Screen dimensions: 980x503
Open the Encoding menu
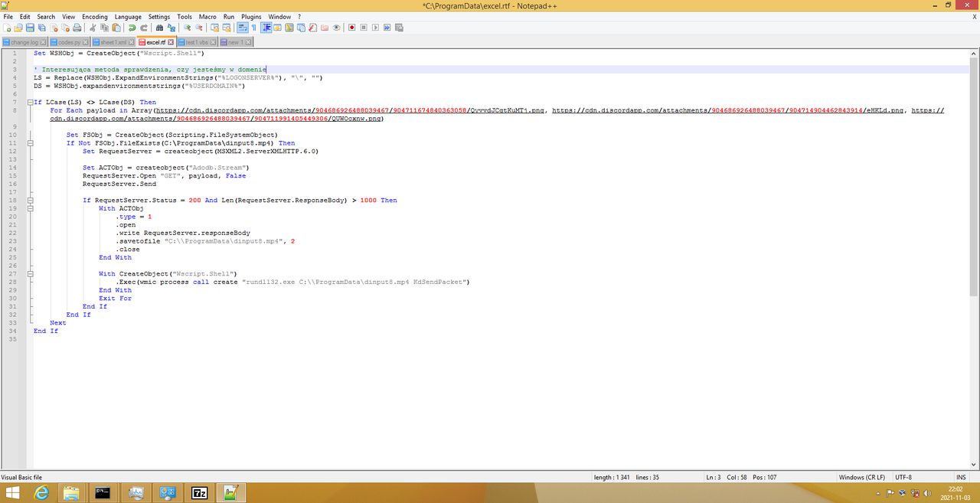(x=95, y=16)
